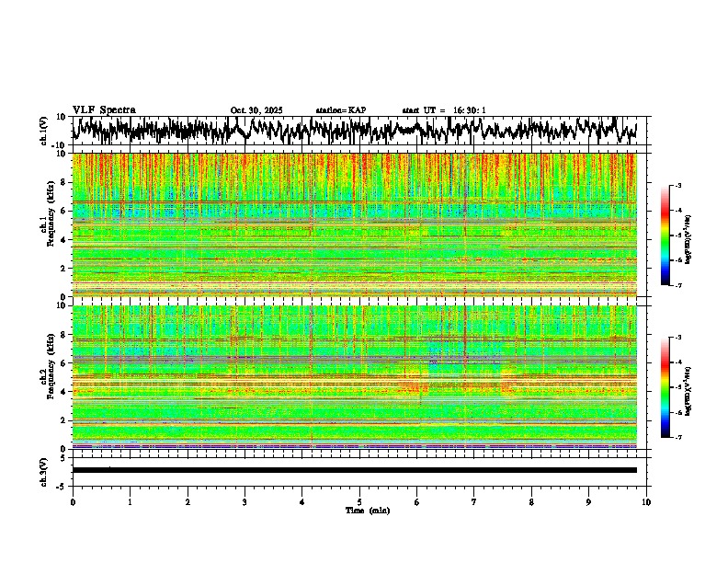This screenshot has height=563, width=728.
Task: Click the '8' tick on Time axis
Action: tap(531, 502)
